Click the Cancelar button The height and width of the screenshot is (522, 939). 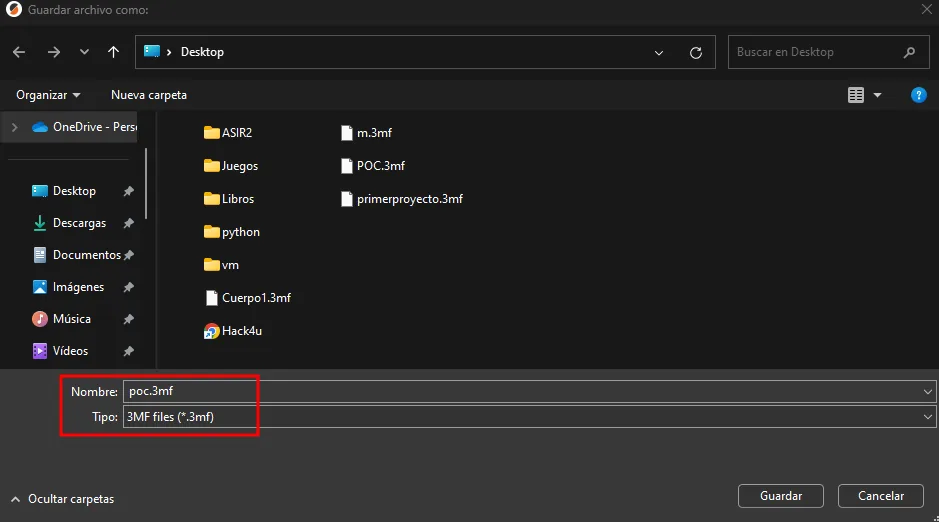click(x=881, y=496)
